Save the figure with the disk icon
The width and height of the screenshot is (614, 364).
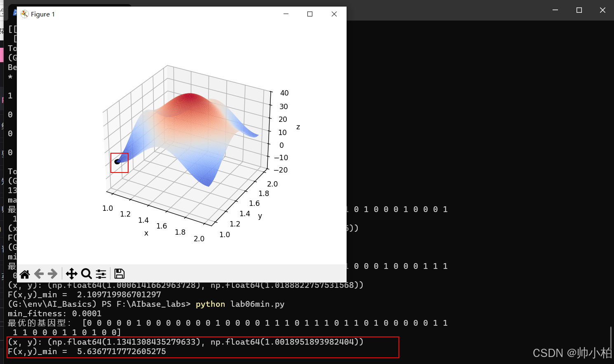tap(120, 274)
